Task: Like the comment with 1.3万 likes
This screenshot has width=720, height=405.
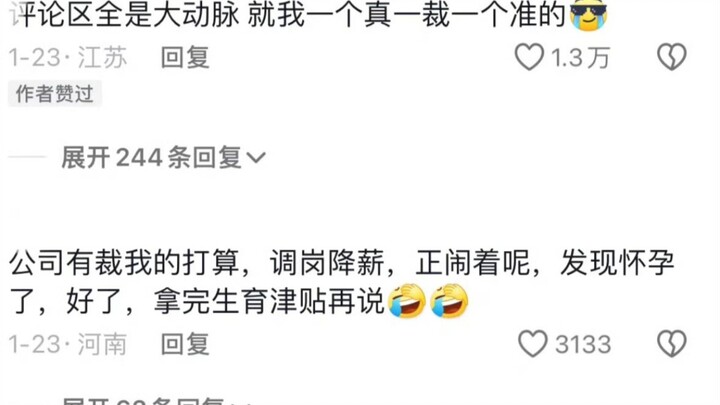Action: click(529, 57)
